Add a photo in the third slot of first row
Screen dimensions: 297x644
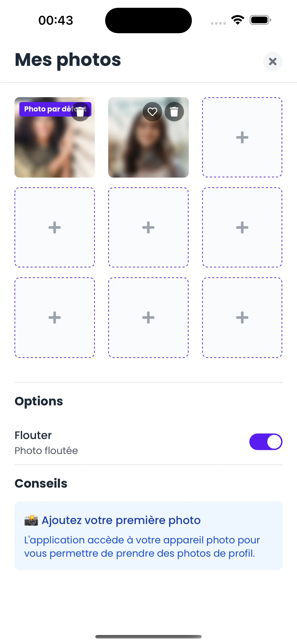pyautogui.click(x=242, y=137)
